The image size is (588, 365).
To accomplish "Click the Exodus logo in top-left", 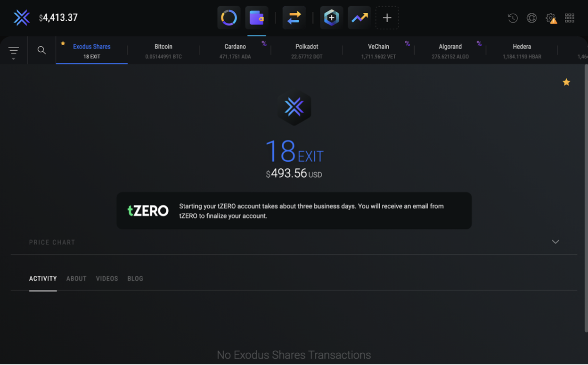I will click(22, 18).
